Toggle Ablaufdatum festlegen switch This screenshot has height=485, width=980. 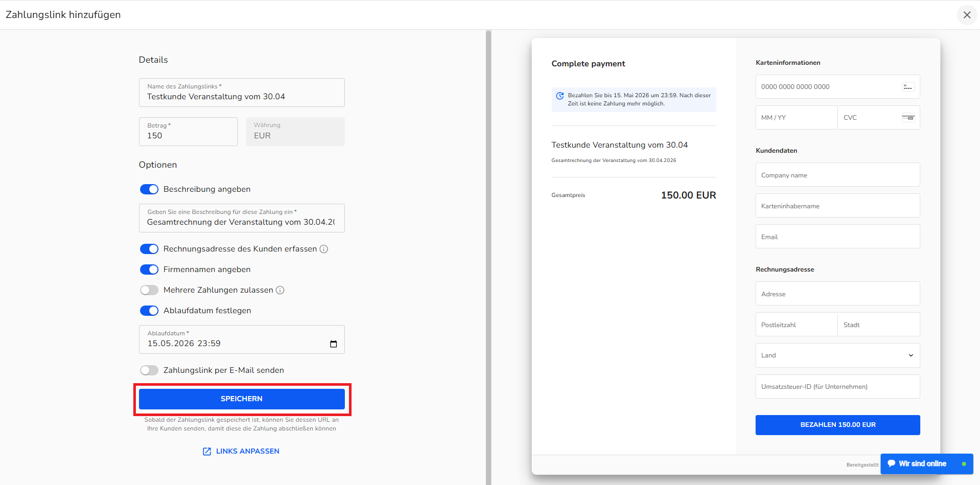[x=149, y=311]
